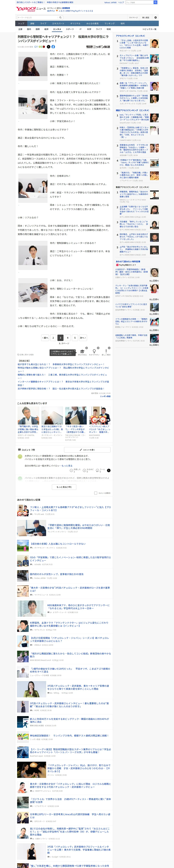174x868 pixels.
Task: Click the comment count icon under headline
Action: click(x=36, y=47)
